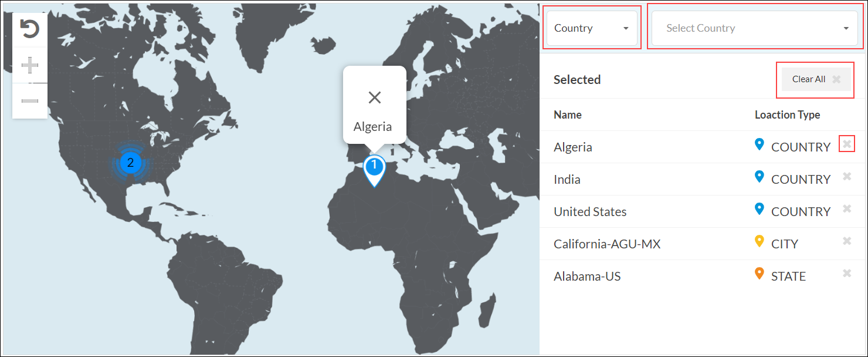Remove United States from the selected list
The height and width of the screenshot is (357, 868).
click(847, 208)
